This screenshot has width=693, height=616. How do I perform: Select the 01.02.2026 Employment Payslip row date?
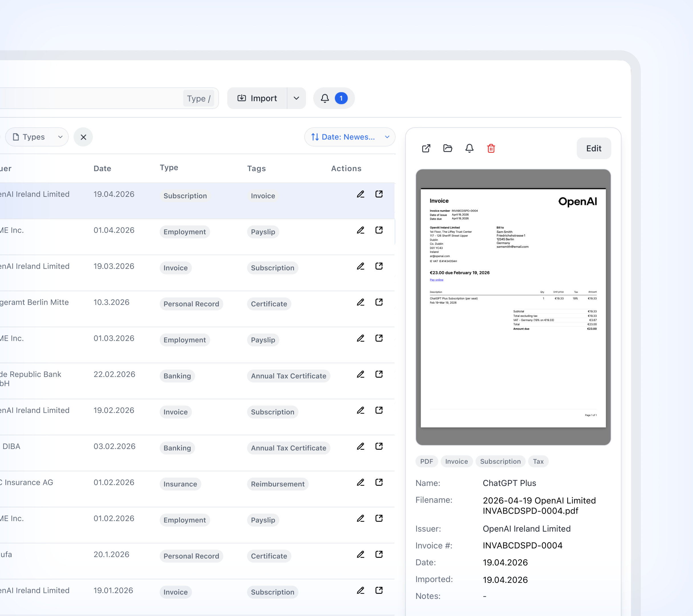point(114,518)
